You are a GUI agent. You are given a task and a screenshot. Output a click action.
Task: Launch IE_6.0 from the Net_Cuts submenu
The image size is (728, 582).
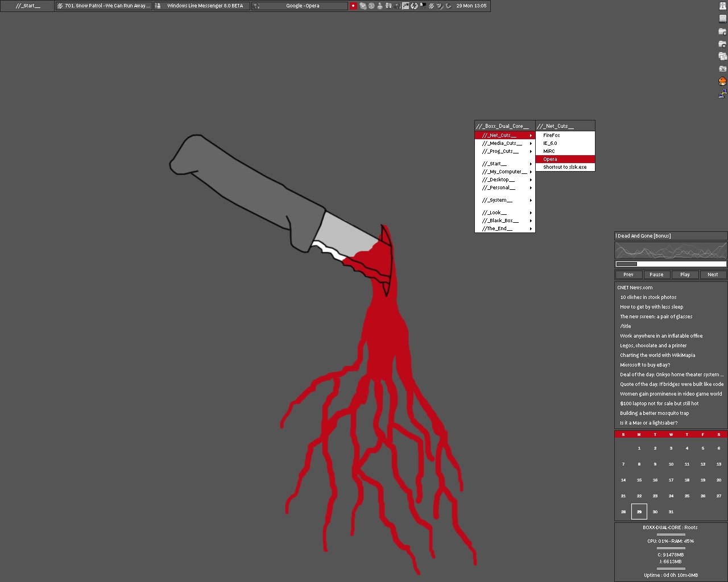click(565, 143)
